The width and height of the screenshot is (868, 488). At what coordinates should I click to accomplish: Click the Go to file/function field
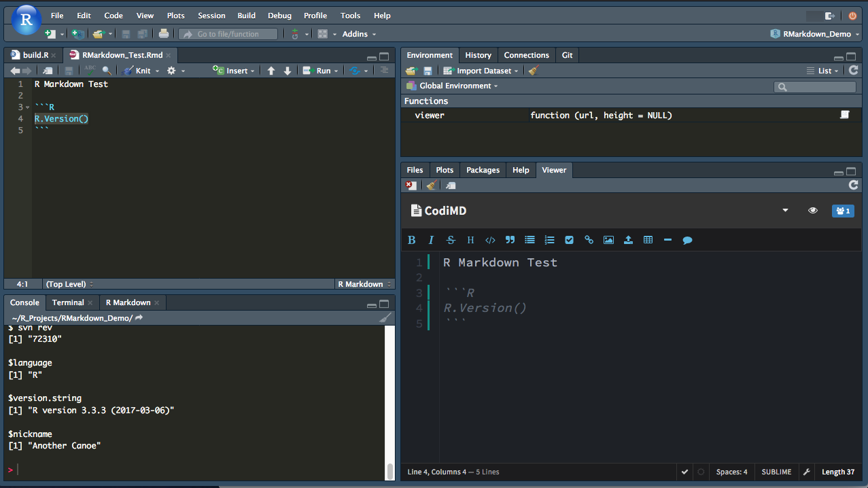tap(228, 34)
